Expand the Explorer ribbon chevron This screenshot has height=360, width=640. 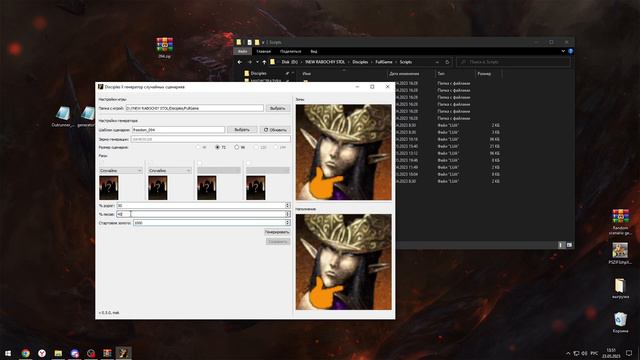click(563, 51)
